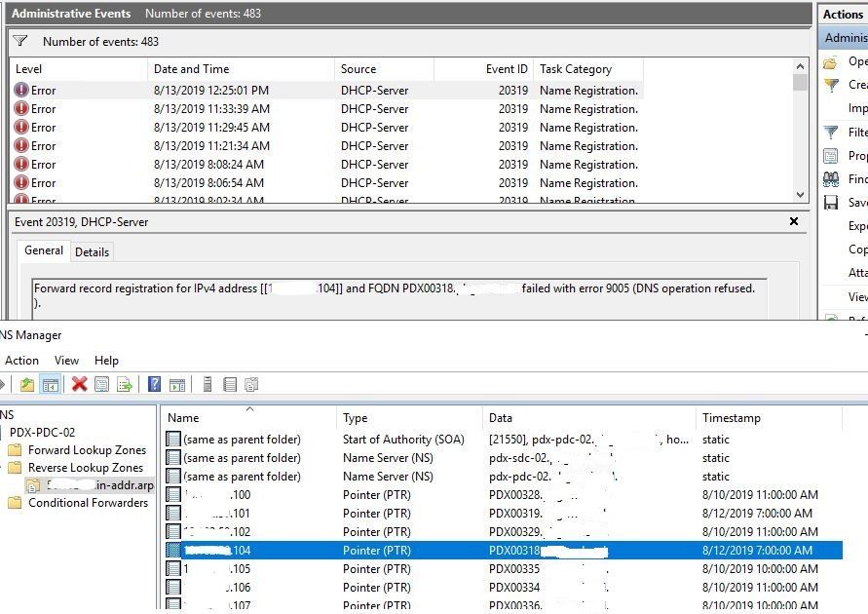
Task: Click the record icon beside the .105 pointer record
Action: 173,568
